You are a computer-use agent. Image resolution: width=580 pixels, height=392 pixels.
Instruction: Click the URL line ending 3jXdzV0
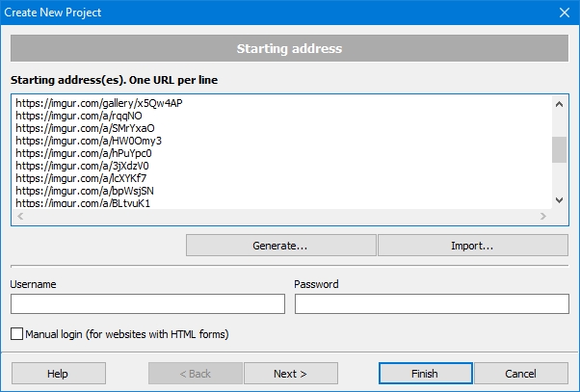pyautogui.click(x=82, y=166)
